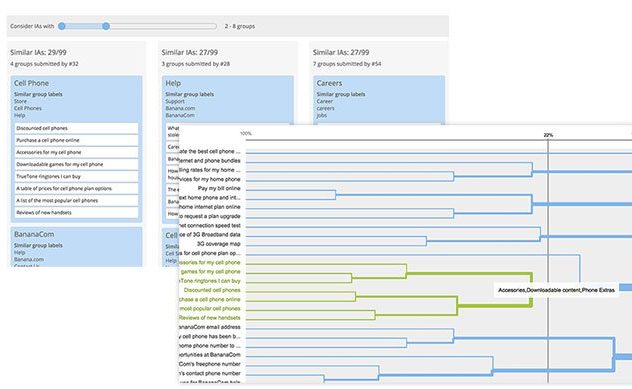Open the 'Cell Phone' group header
632x389 pixels.
(x=31, y=83)
